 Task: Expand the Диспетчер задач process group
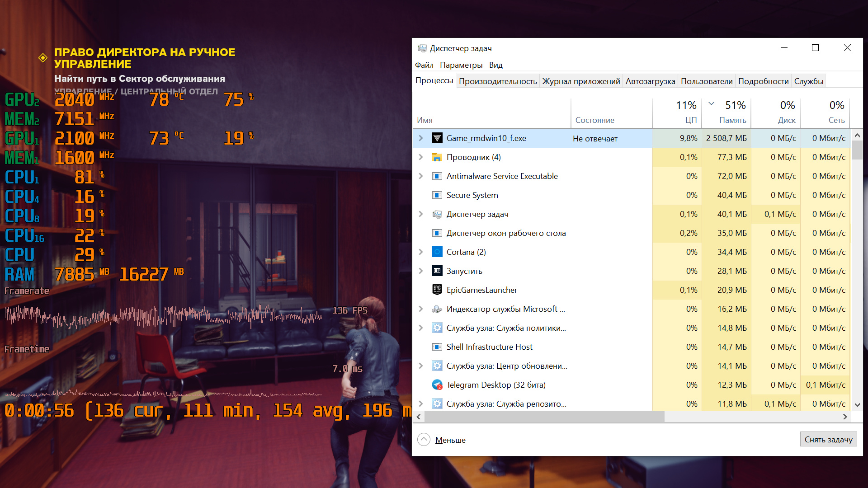(421, 214)
